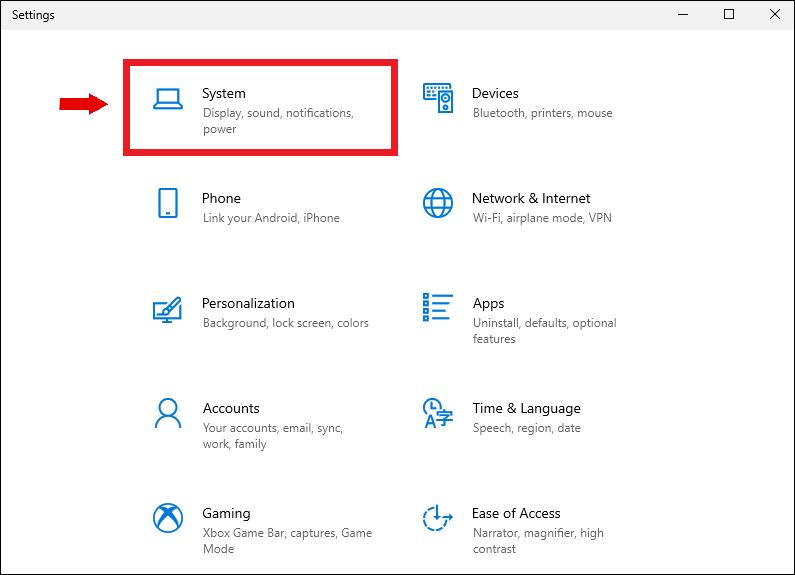Image resolution: width=795 pixels, height=575 pixels.
Task: Select the Apps heading text
Action: 488,303
